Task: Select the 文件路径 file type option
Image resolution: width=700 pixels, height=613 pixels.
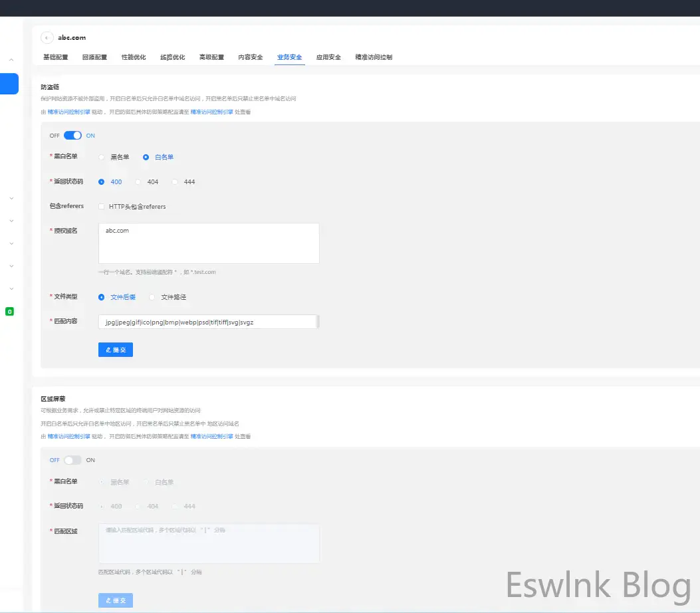Action: coord(152,297)
